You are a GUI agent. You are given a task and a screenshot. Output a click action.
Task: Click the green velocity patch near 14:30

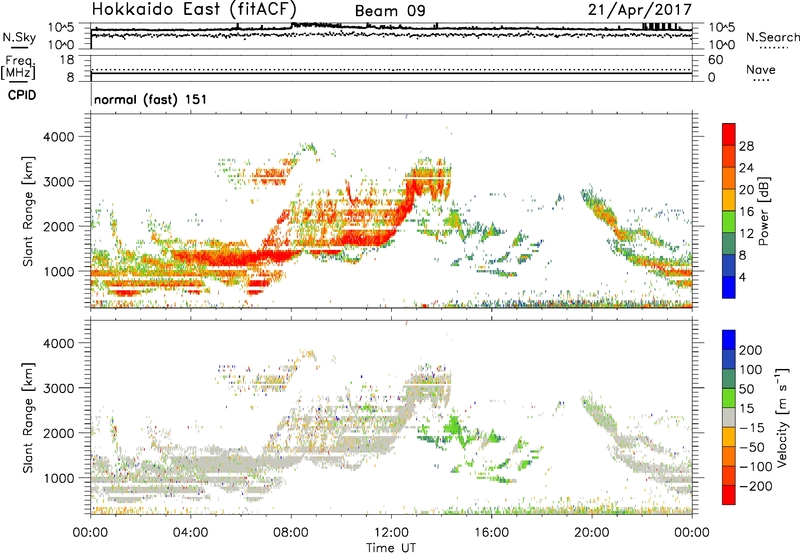coord(453,424)
